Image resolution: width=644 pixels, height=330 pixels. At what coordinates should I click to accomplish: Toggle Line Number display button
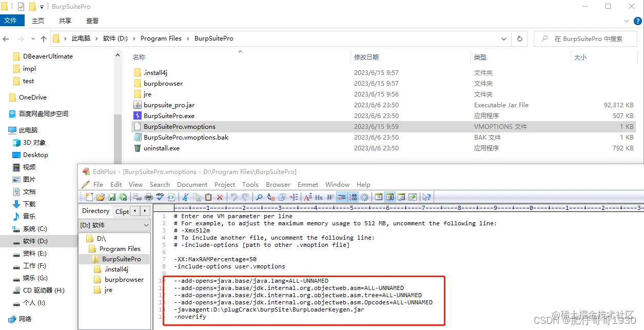pos(353,197)
